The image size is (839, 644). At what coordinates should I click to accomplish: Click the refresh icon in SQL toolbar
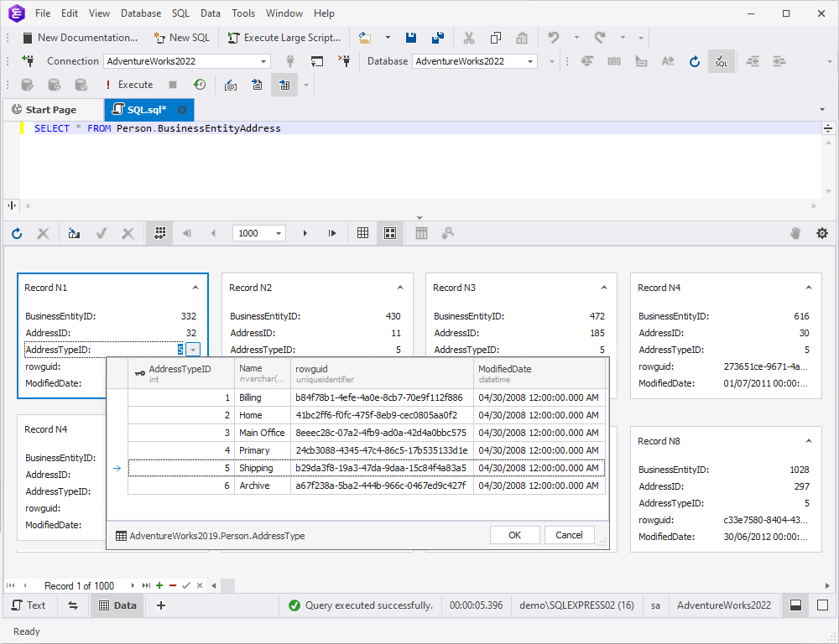pos(695,61)
